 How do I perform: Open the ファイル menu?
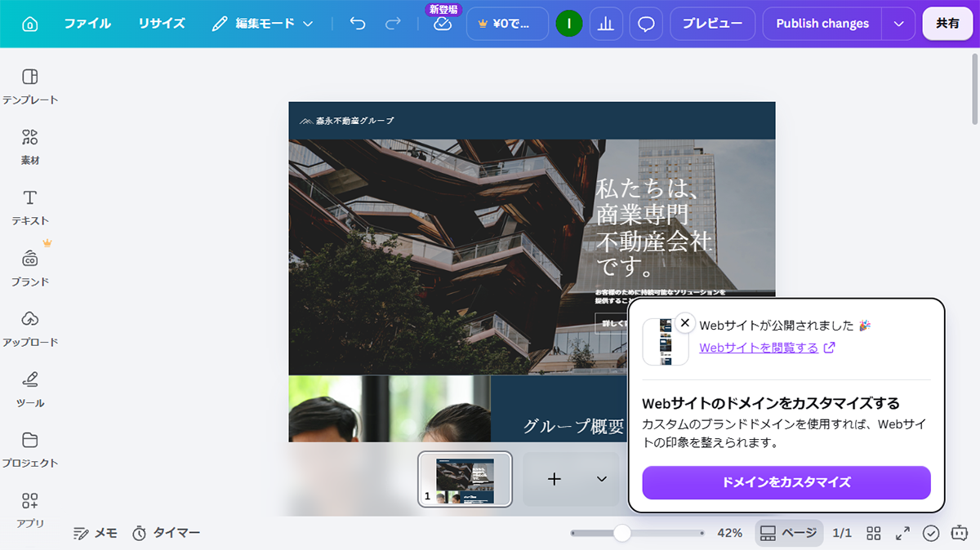[x=87, y=24]
